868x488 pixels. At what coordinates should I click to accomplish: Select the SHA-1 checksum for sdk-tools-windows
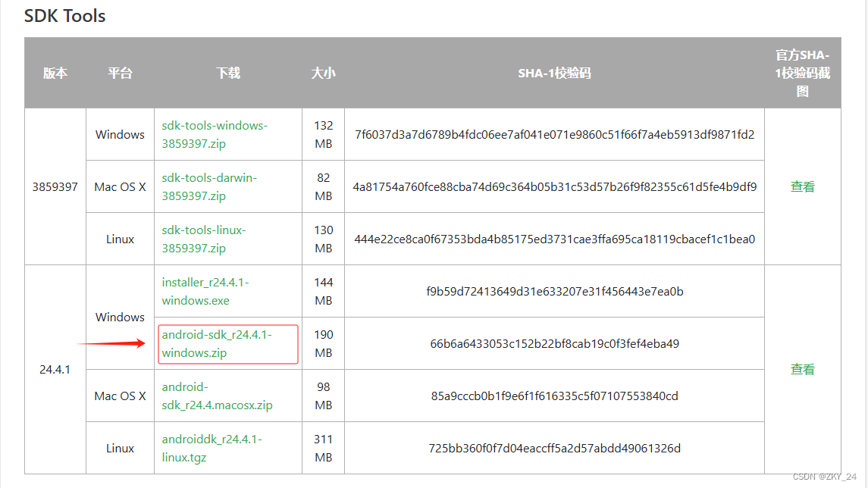pos(554,134)
